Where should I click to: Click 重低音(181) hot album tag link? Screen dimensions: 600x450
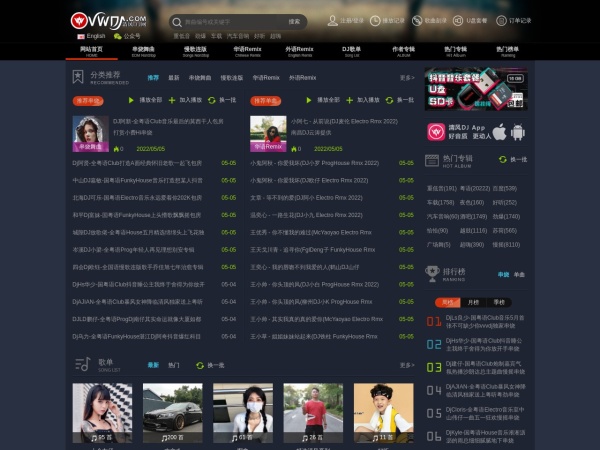pyautogui.click(x=440, y=187)
